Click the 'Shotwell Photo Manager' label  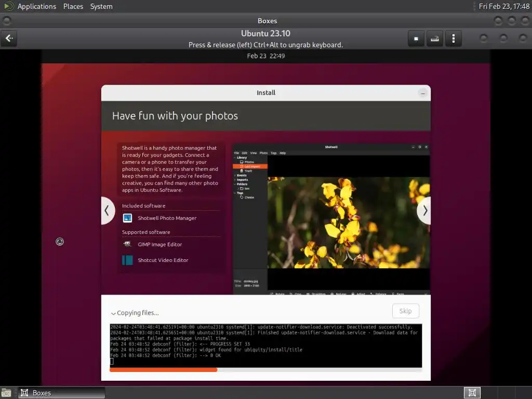point(167,218)
